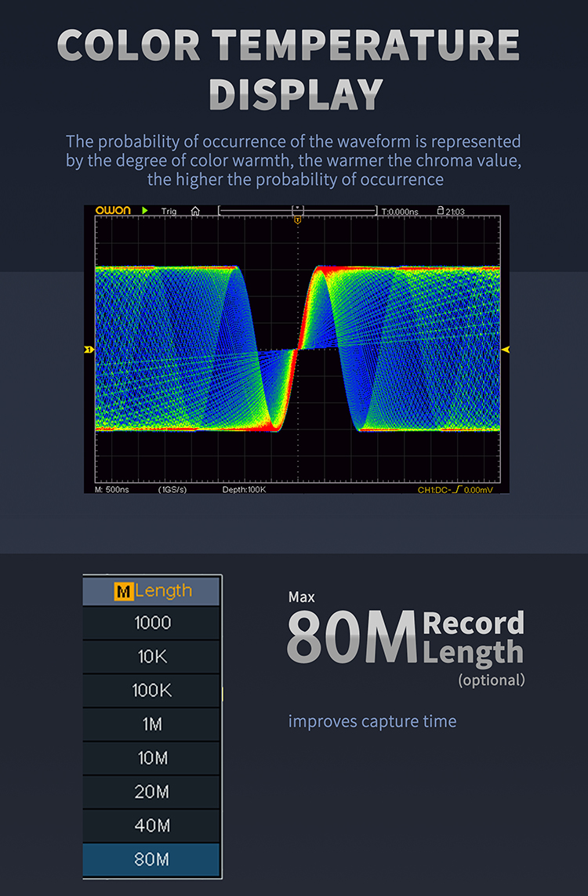Select the 20M length entry
Screen dimensions: 588x896
tap(152, 792)
